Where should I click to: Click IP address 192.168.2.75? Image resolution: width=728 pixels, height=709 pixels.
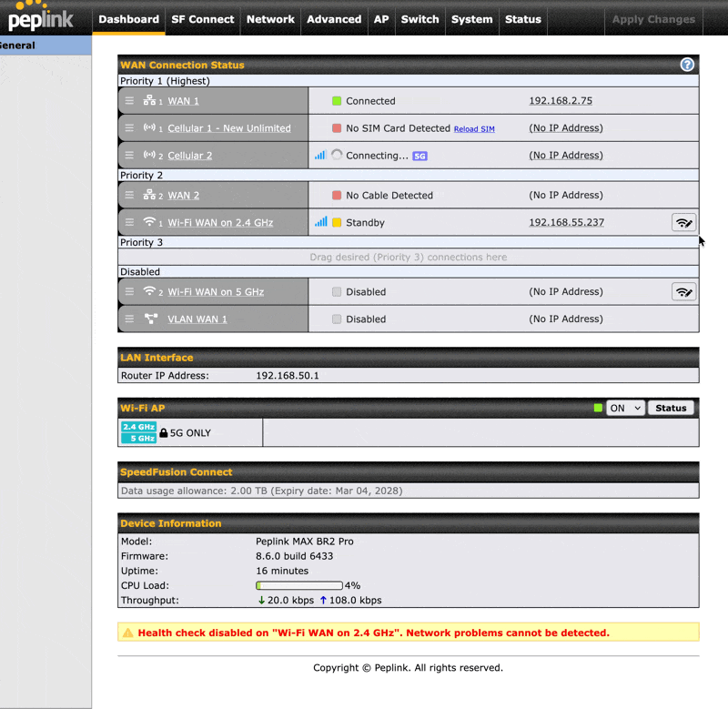(561, 101)
